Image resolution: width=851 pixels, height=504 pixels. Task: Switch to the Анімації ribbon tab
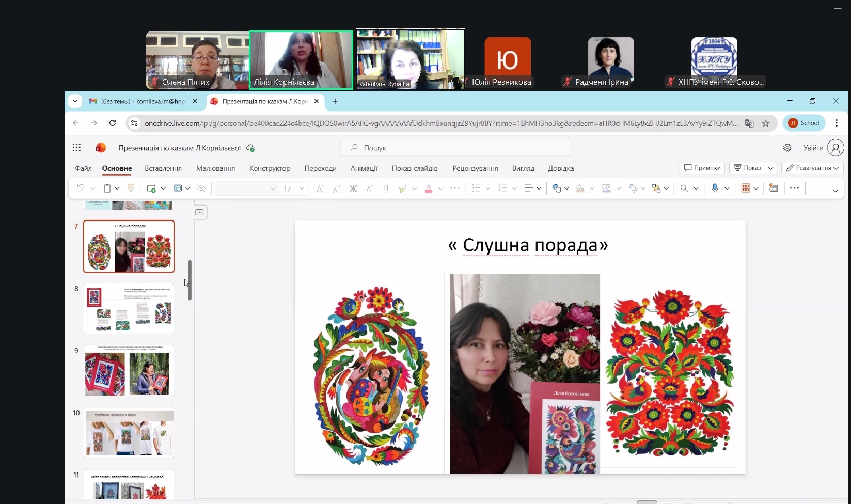(x=364, y=168)
